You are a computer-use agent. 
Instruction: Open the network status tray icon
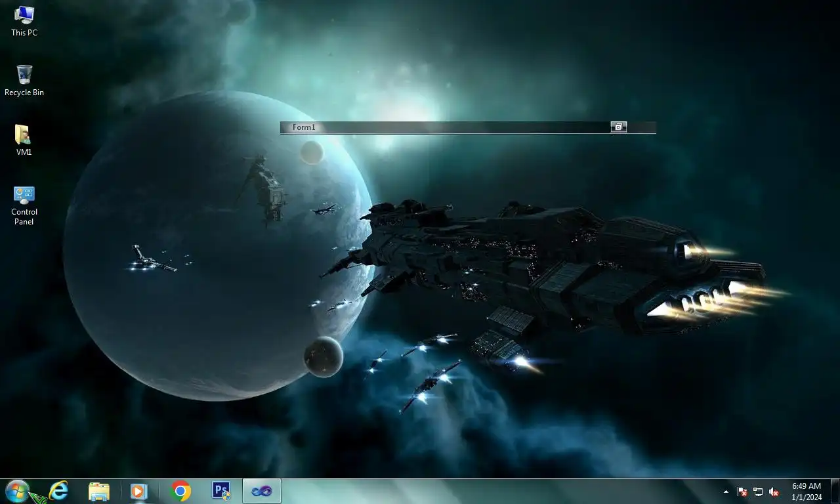[x=758, y=492]
